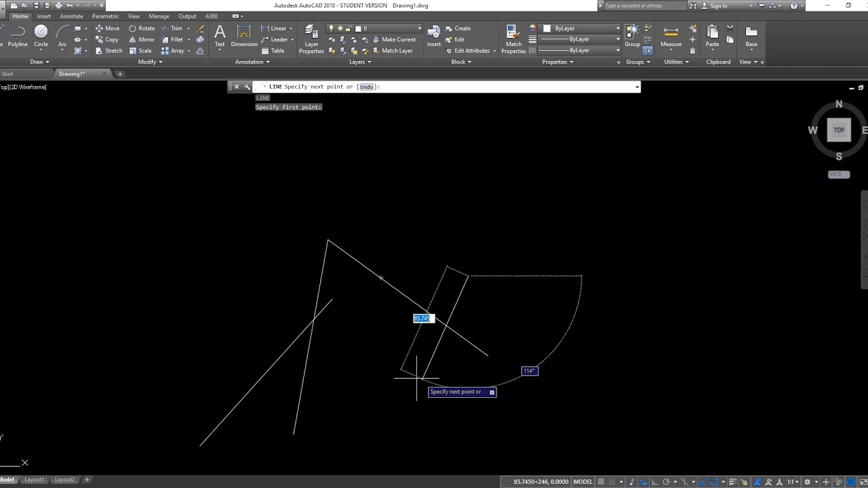Click the WCS coordinate system label
This screenshot has width=868, height=488.
point(839,174)
